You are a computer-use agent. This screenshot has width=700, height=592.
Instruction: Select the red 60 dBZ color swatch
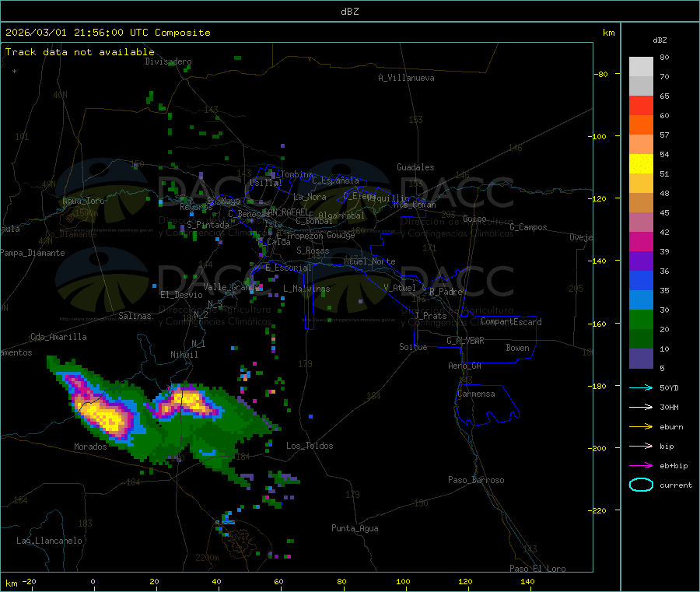click(641, 105)
